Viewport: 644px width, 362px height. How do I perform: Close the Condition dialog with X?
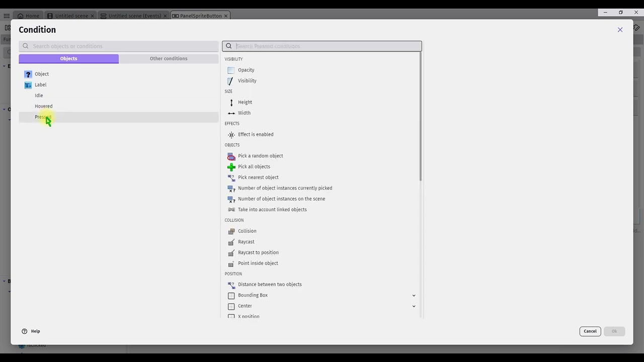(x=620, y=30)
